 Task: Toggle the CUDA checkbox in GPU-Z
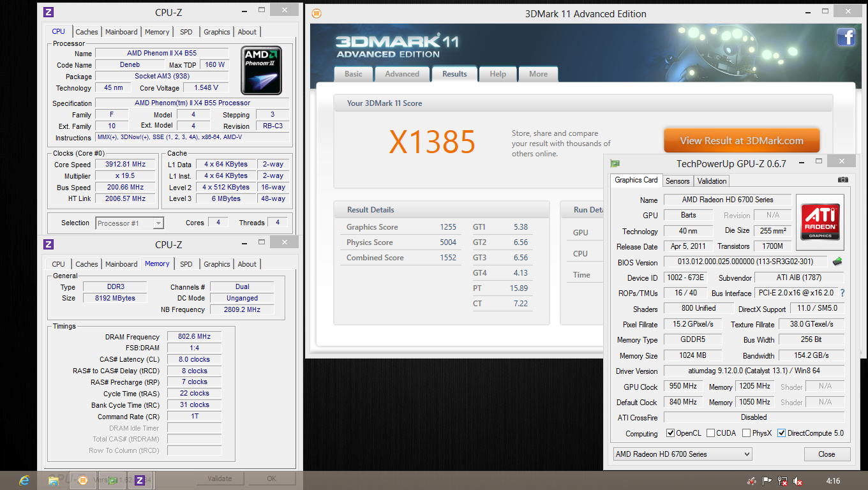click(710, 433)
